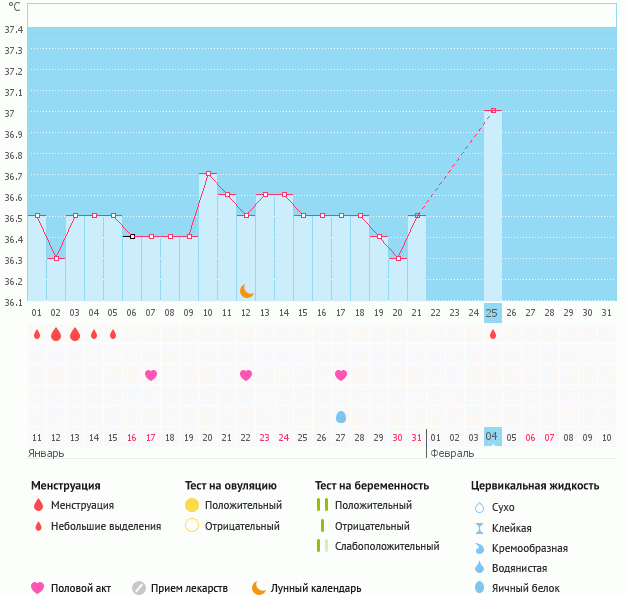Click the Половой акт legend heart icon
626x595 pixels.
38,588
